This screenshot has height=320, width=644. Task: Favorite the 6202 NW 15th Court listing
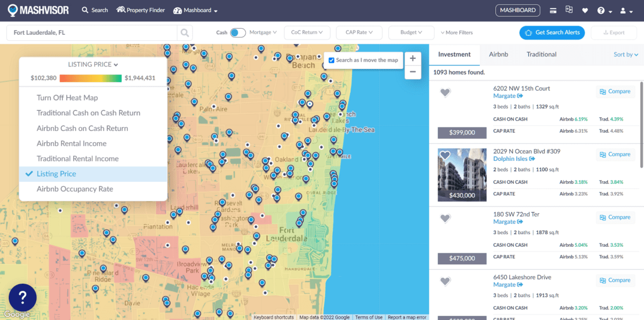tap(445, 92)
